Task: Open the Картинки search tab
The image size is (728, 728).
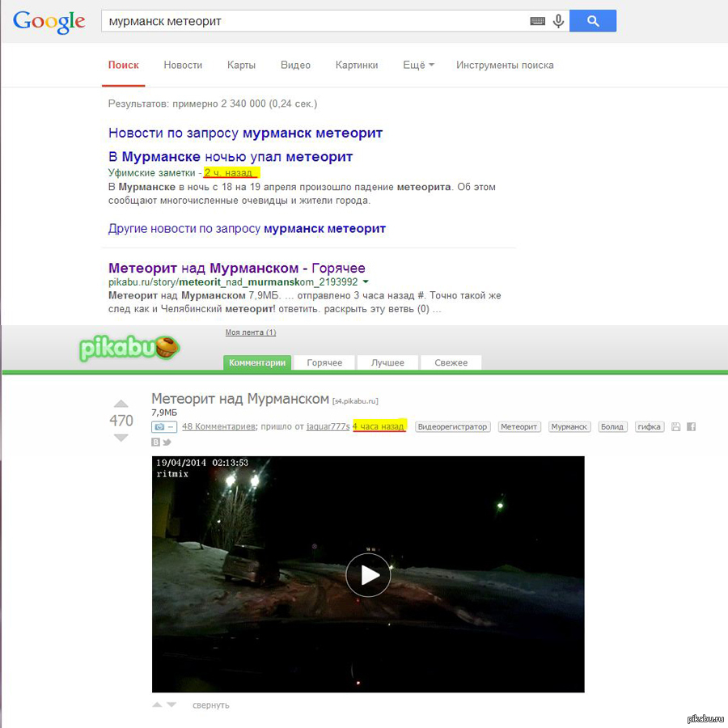Action: click(x=357, y=65)
